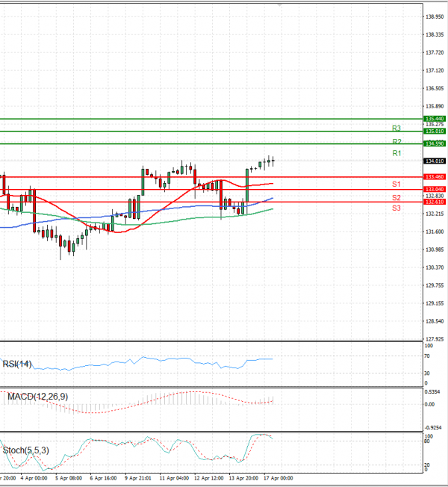448x487 pixels.
Task: Click the 17 Apr 00:00 time label
Action: point(279,478)
